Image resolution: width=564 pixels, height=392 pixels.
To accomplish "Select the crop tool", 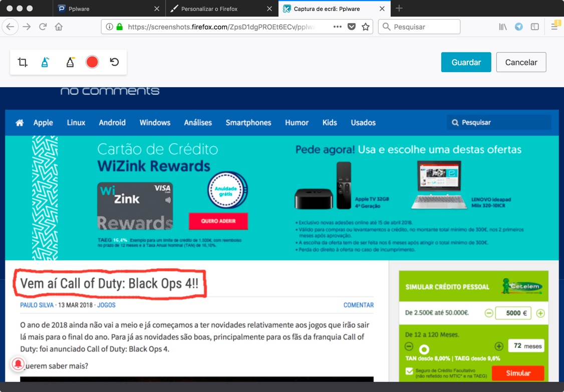I will (x=23, y=62).
